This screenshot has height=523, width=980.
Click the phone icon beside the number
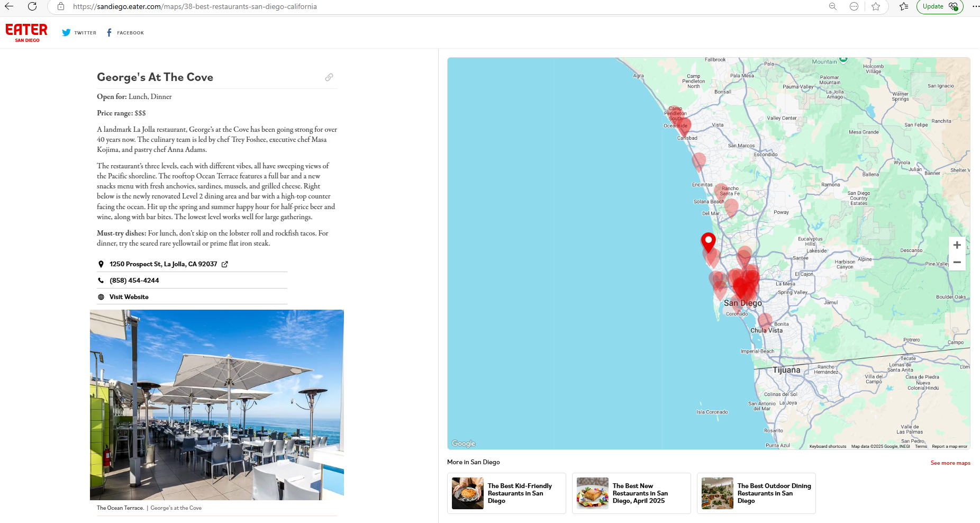click(x=101, y=281)
